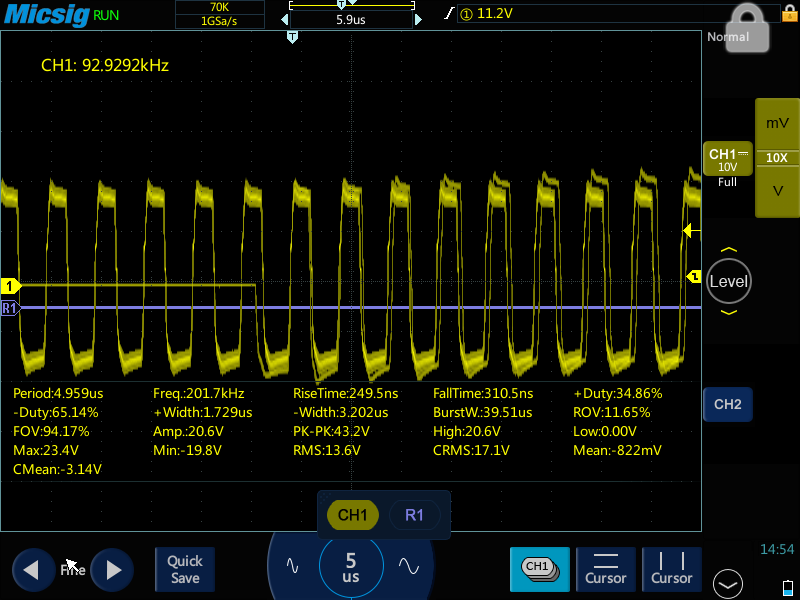
Task: Select the -Duty:65.14% measurement
Action: [56, 412]
